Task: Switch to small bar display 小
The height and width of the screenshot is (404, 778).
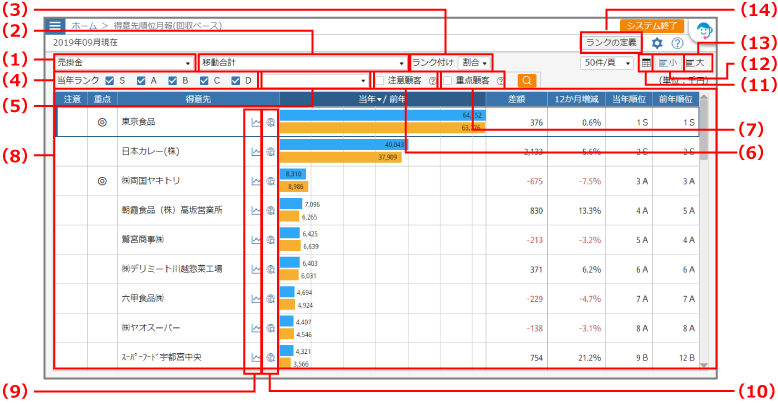Action: [x=667, y=63]
